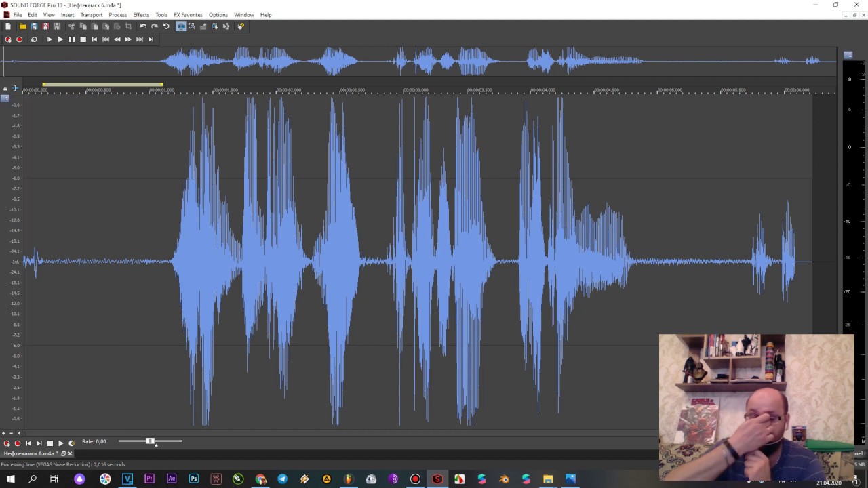Select the Envelope tool icon
The image size is (868, 488).
tap(226, 26)
